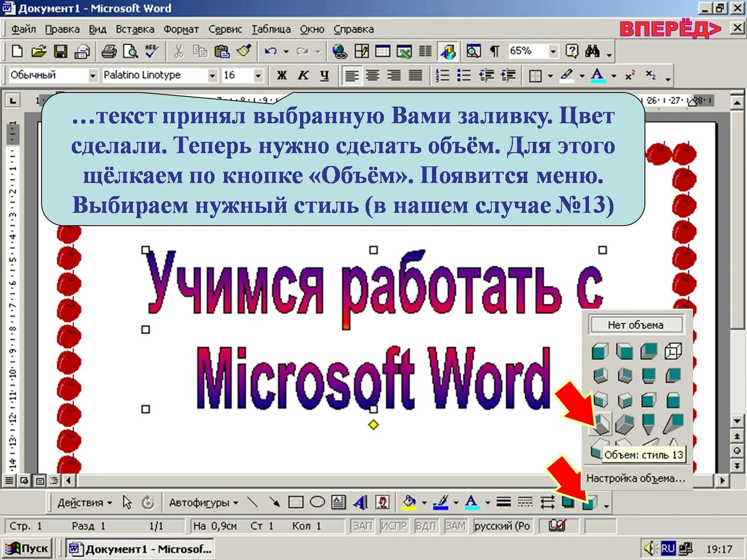The height and width of the screenshot is (560, 747).
Task: Select the first 3-D style thumbnail
Action: [x=600, y=351]
